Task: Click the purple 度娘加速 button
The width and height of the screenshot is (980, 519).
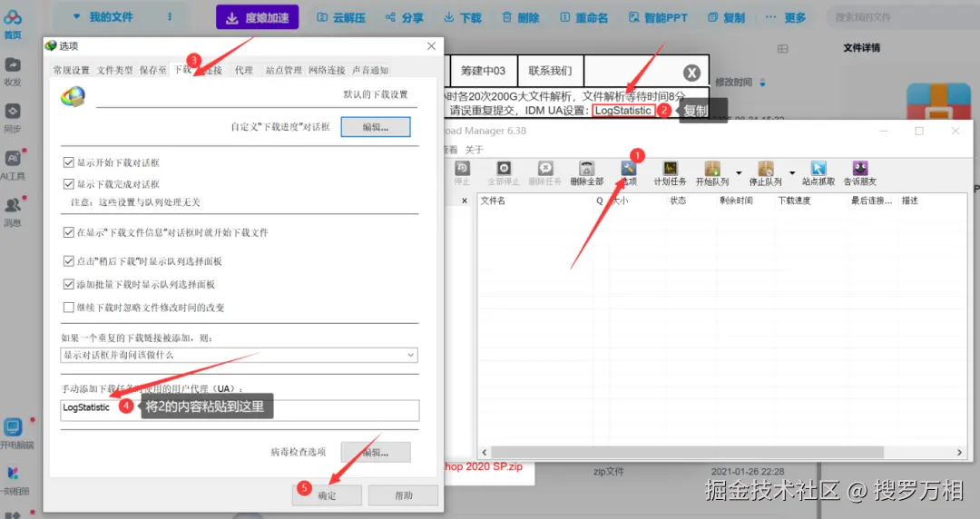Action: point(258,17)
